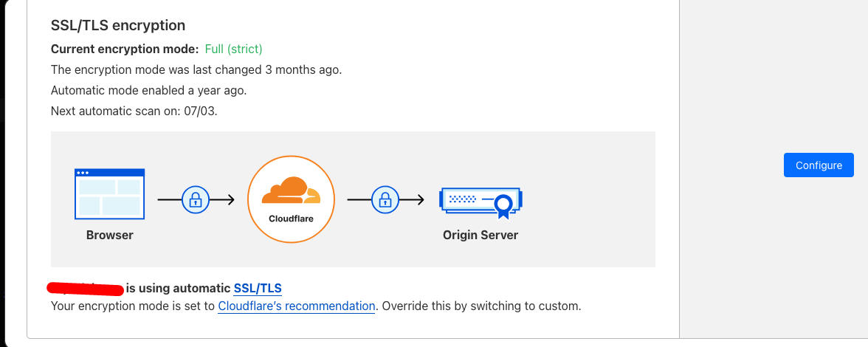The height and width of the screenshot is (347, 868).
Task: Click the Current encryption mode label
Action: [125, 49]
